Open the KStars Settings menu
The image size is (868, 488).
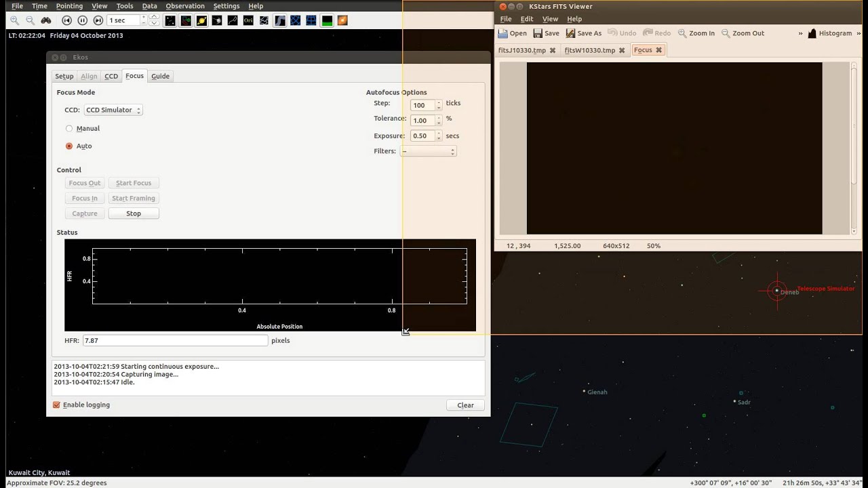point(226,6)
